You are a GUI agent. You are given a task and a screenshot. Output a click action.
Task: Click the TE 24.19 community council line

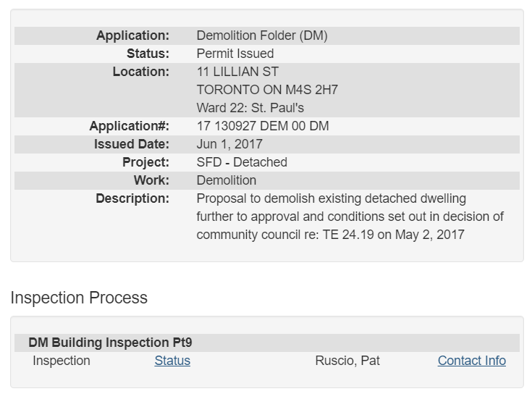coord(330,235)
